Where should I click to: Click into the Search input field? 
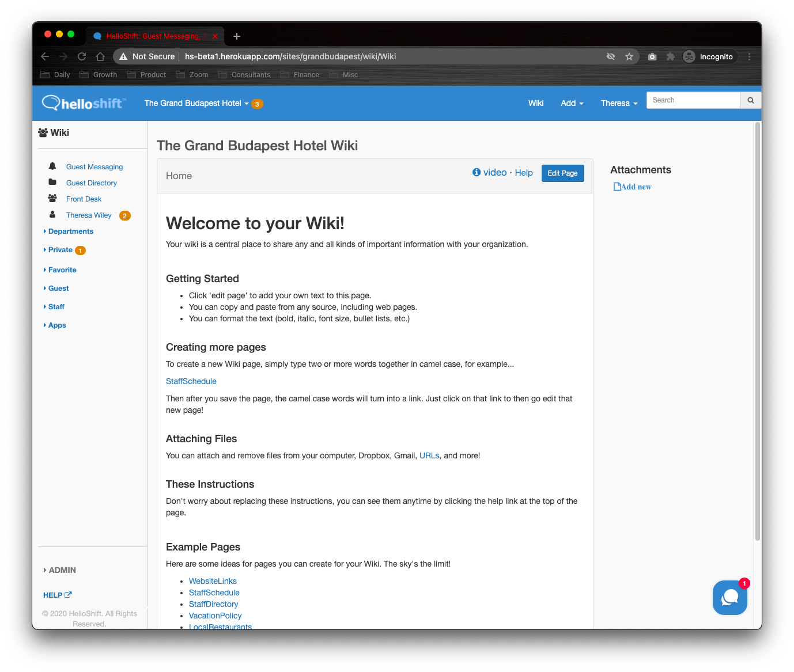tap(693, 100)
